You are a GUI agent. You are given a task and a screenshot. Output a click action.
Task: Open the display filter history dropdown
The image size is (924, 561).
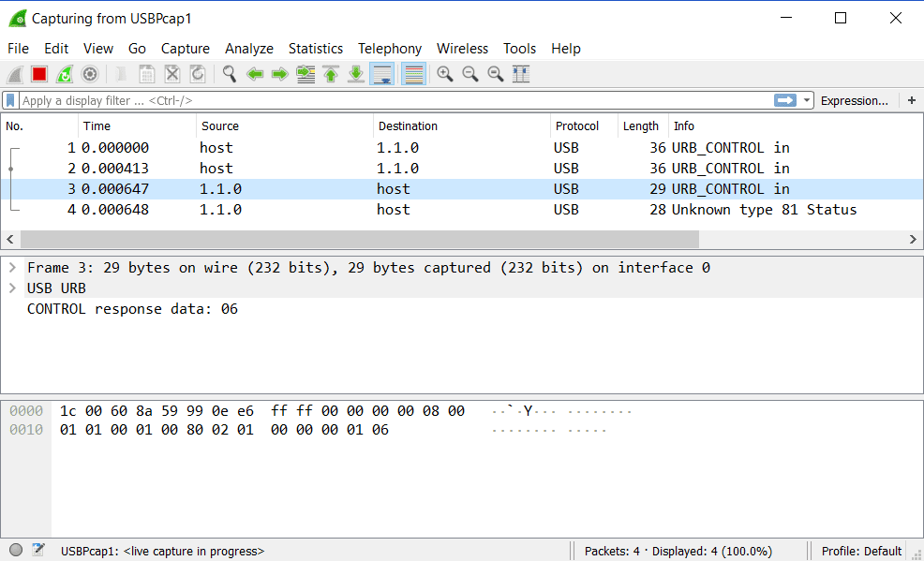point(807,100)
